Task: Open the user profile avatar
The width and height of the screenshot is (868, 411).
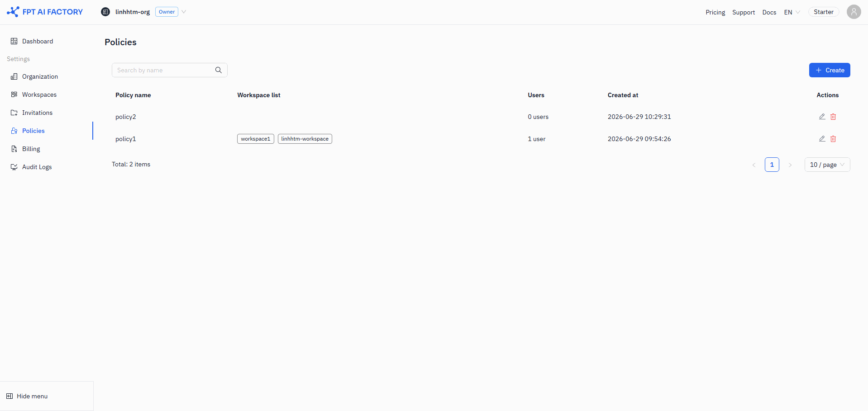Action: tap(854, 12)
